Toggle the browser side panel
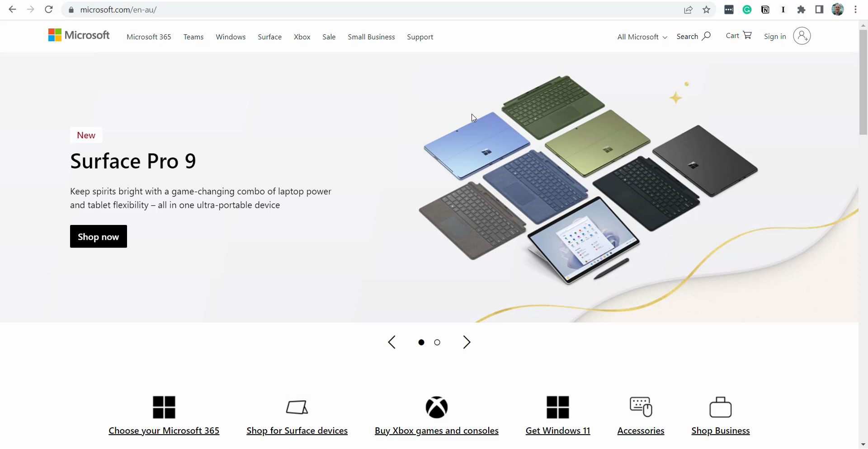Image resolution: width=868 pixels, height=449 pixels. coord(819,10)
